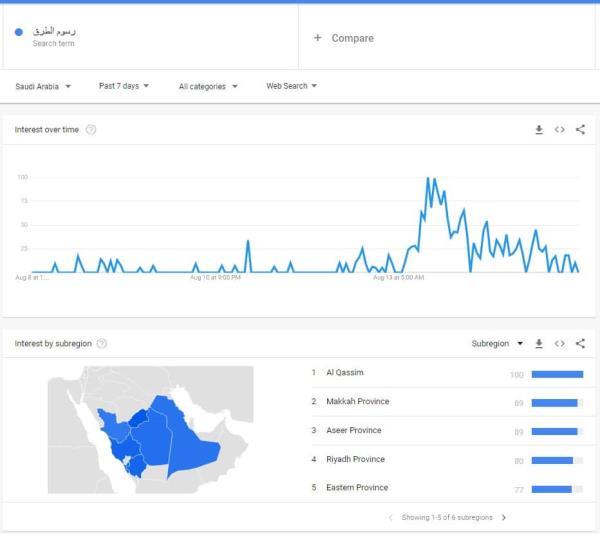Embed the Interest by subregion widget
This screenshot has height=534, width=600.
click(x=560, y=344)
